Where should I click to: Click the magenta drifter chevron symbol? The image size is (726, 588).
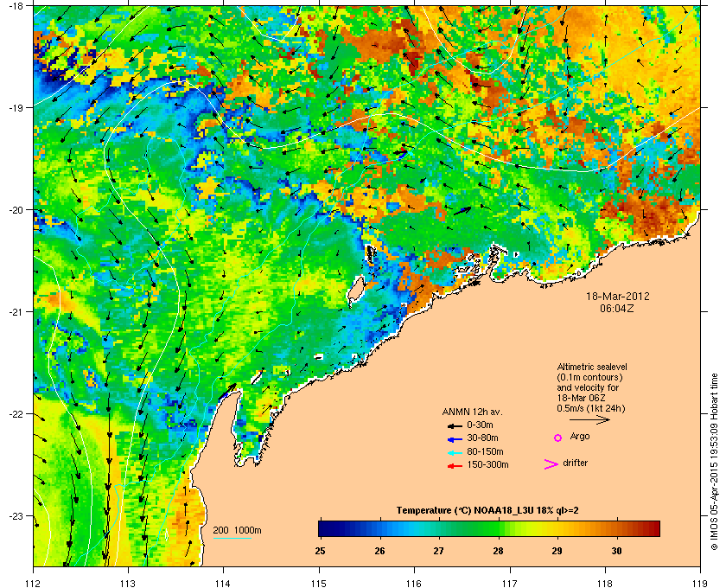[x=551, y=464]
